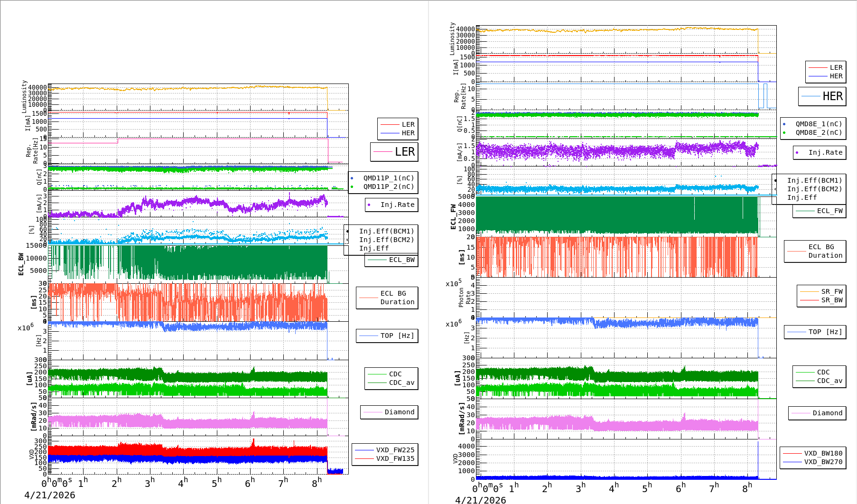Select the VXD_FW135 legend entry
The width and height of the screenshot is (857, 504).
[395, 459]
